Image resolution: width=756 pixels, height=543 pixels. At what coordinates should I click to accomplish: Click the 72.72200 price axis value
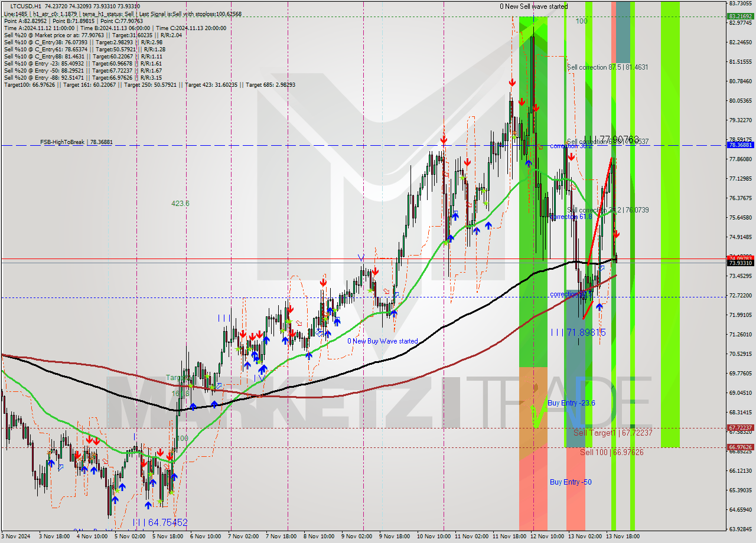point(740,295)
